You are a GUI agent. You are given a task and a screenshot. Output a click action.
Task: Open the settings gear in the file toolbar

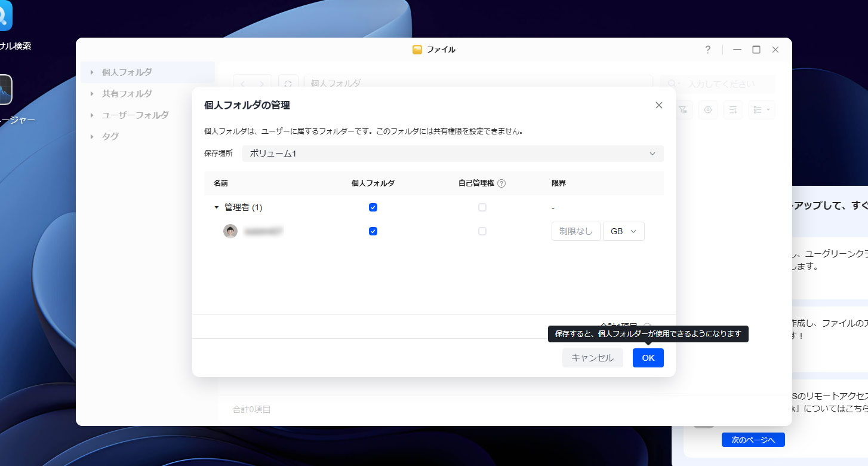pyautogui.click(x=707, y=110)
